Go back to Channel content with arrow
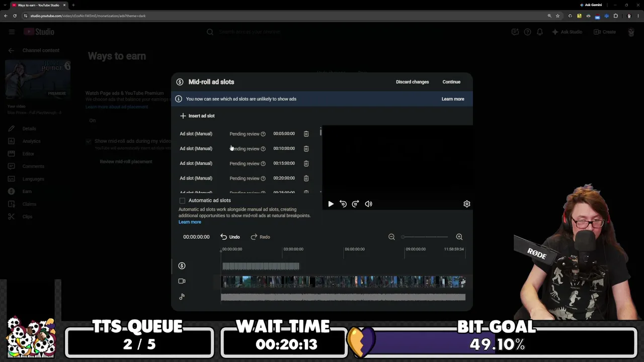This screenshot has width=644, height=362. (11, 50)
